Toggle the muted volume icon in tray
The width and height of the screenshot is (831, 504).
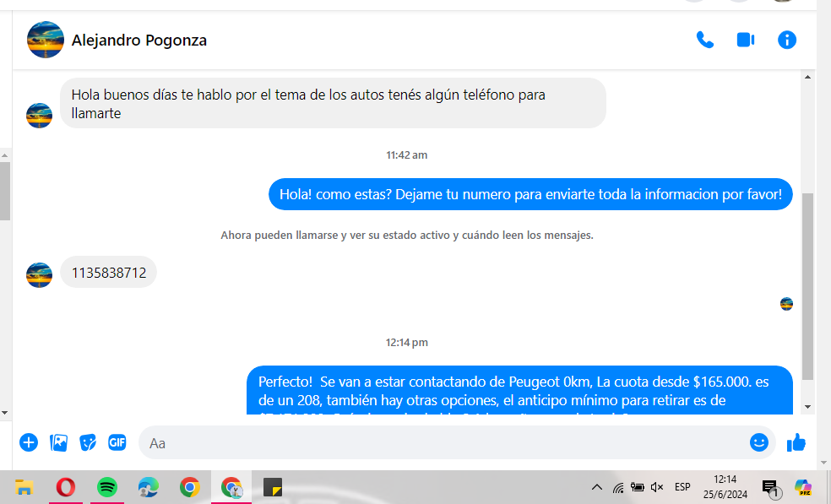[x=657, y=487]
